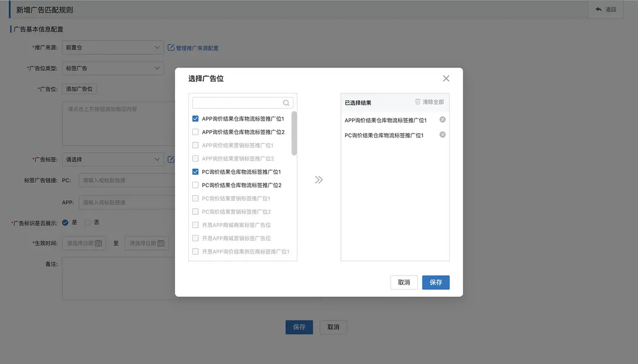Check 开思APP商城商家标签广告位 checkbox
The height and width of the screenshot is (364, 638).
coord(195,225)
